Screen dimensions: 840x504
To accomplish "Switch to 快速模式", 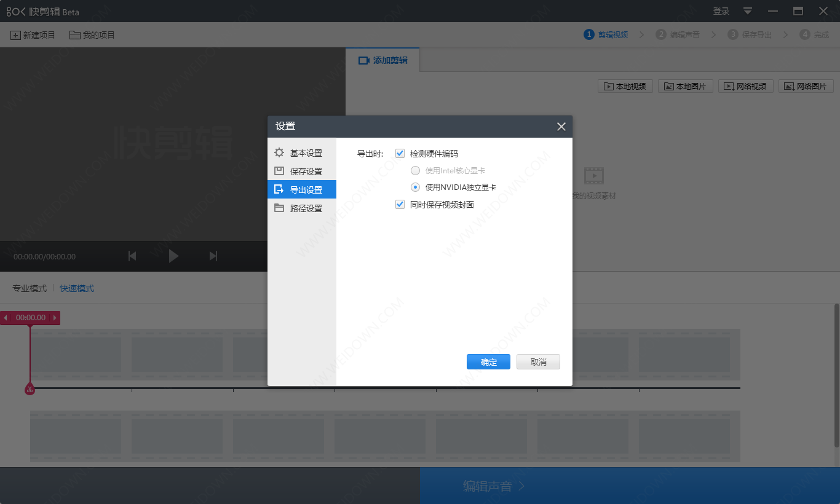I will 77,288.
